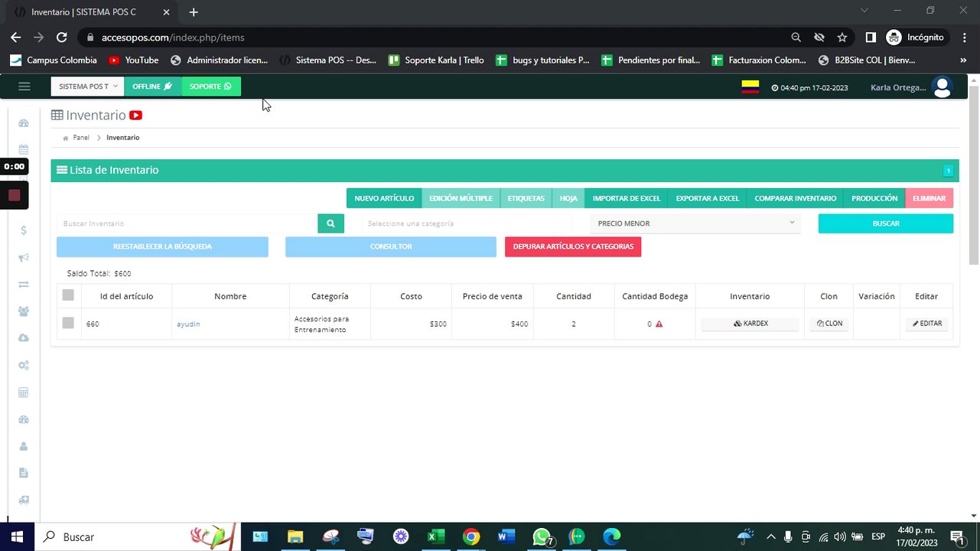Open the cloud download sidebar icon
Viewport: 980px width, 551px height.
[x=24, y=338]
